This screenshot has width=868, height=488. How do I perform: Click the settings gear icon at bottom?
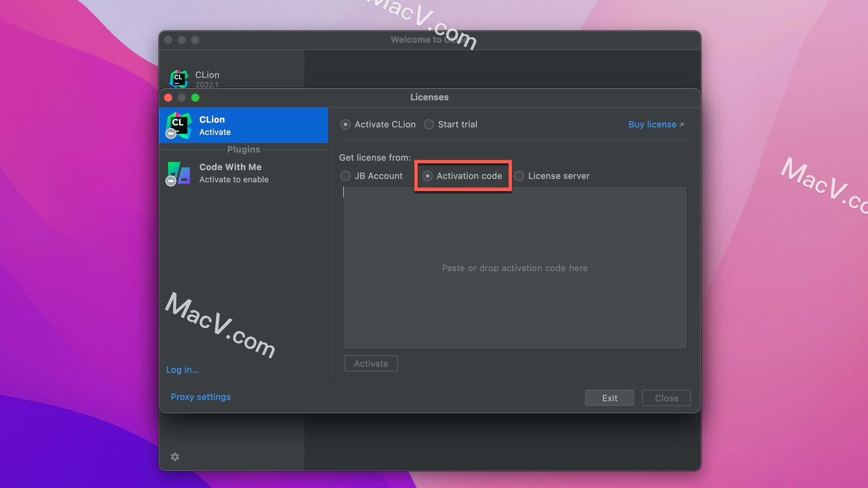point(175,456)
